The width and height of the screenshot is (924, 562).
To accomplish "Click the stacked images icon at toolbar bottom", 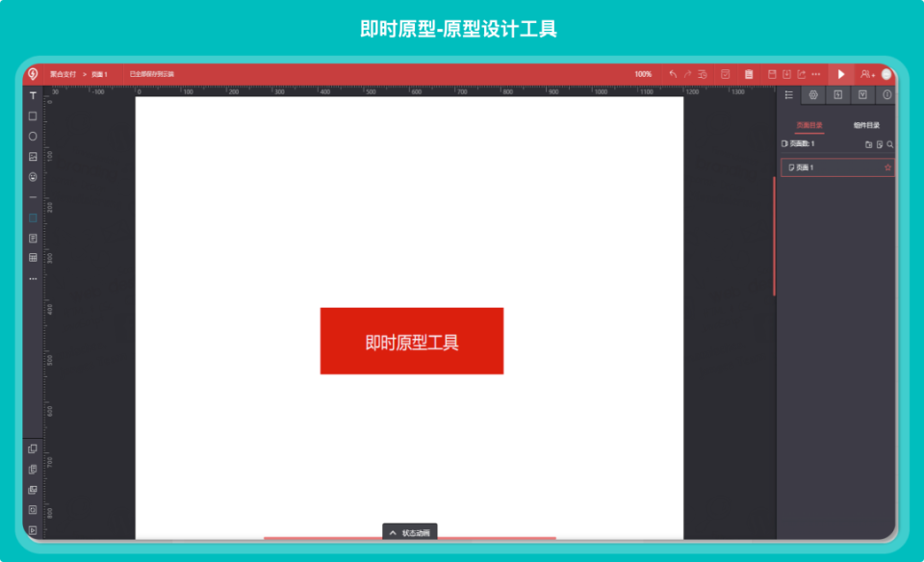I will (33, 490).
